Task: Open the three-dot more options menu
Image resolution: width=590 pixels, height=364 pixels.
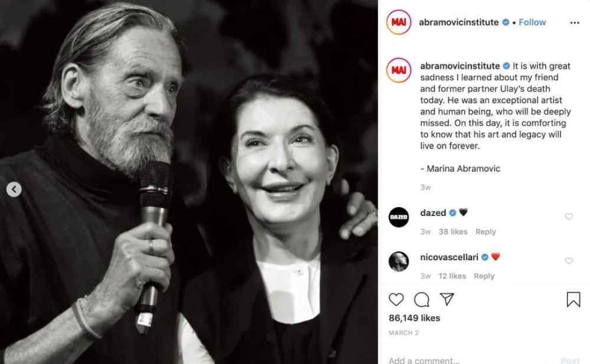Action: (x=575, y=23)
